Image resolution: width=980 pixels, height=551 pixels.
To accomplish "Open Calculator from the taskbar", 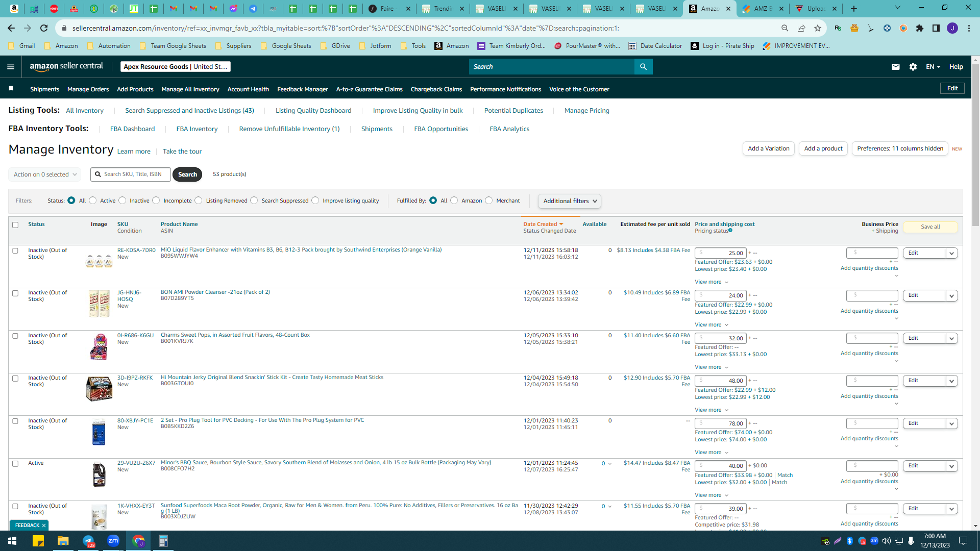I will coord(163,541).
